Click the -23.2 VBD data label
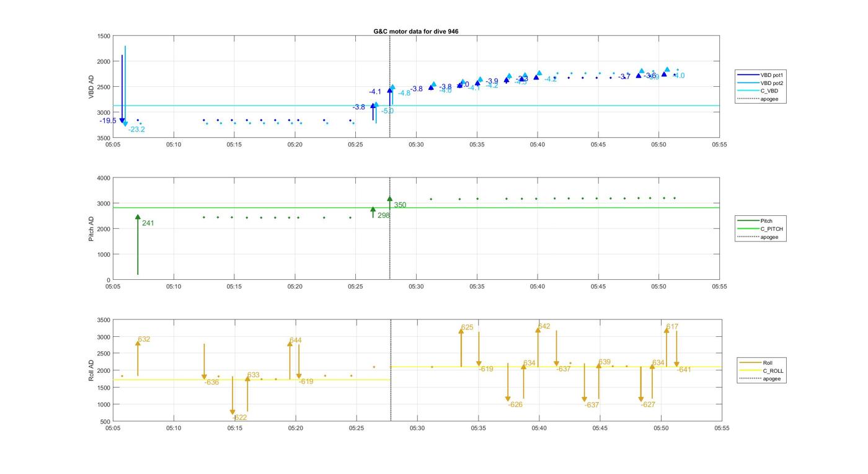868x474 pixels. 136,130
